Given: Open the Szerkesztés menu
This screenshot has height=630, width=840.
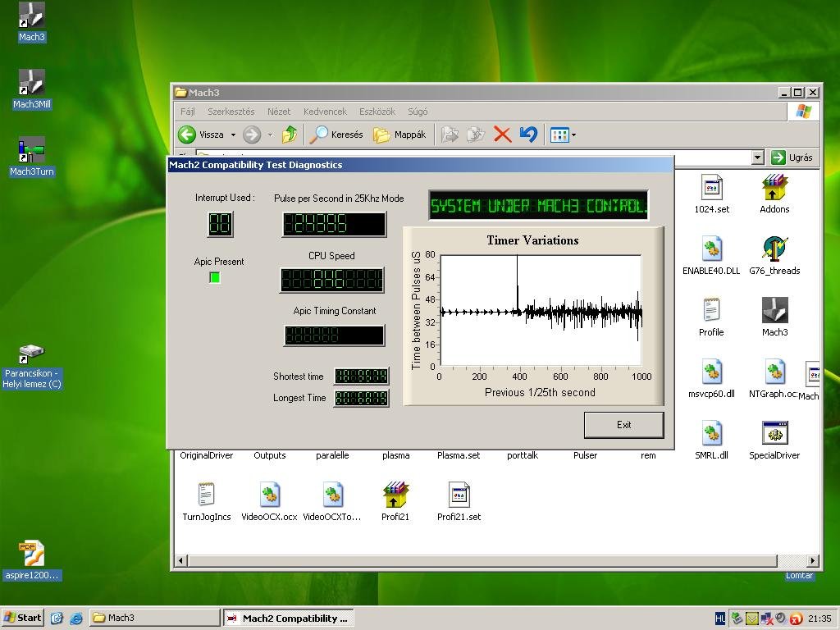Looking at the screenshot, I should tap(231, 112).
